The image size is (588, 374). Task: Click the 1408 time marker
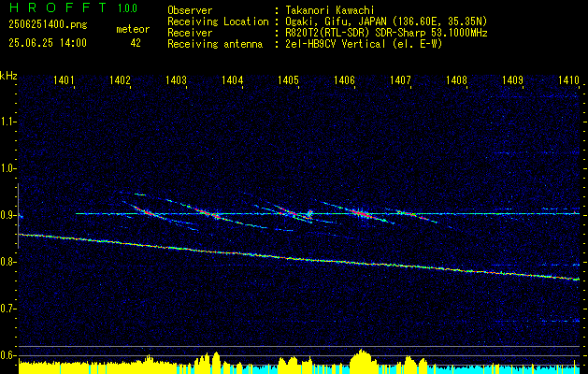click(457, 79)
